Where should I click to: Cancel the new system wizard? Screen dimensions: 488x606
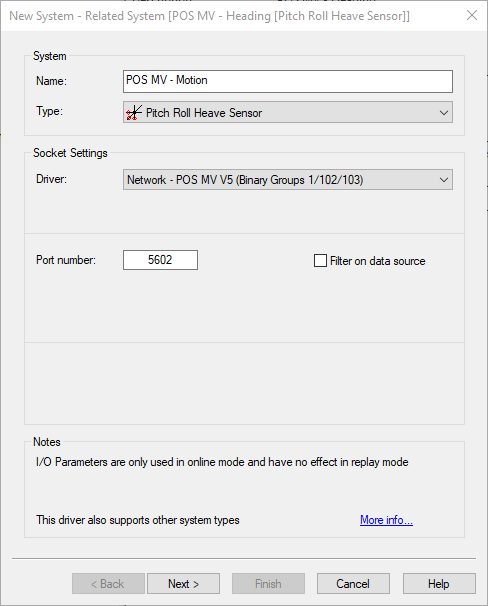tap(353, 584)
